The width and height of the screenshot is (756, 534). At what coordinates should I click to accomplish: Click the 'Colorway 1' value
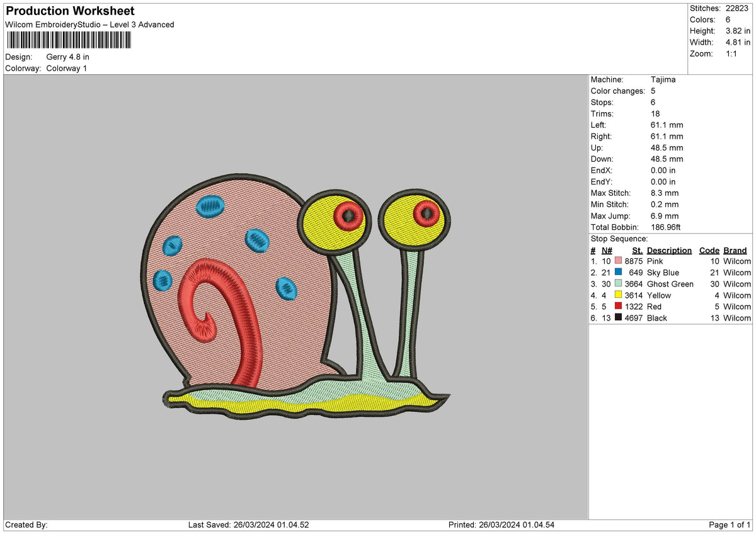[67, 69]
